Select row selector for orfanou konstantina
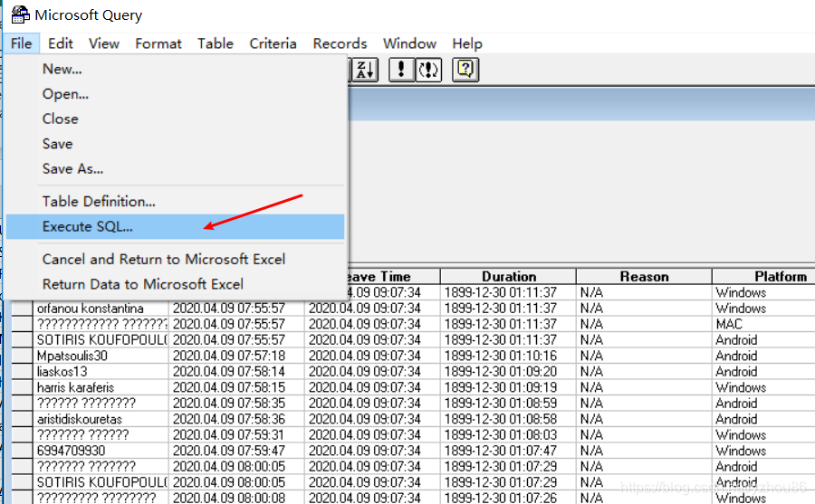The width and height of the screenshot is (815, 504). [x=22, y=309]
